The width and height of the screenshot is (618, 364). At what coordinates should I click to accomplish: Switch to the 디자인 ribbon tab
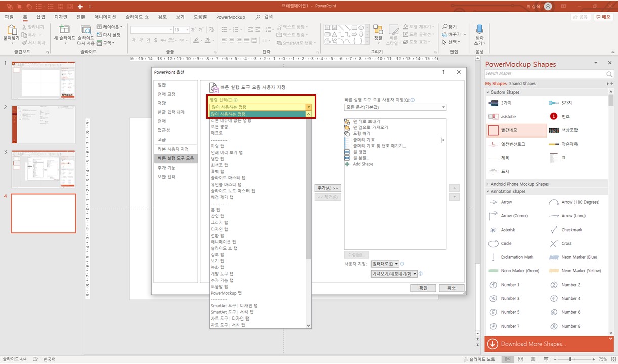tap(61, 17)
